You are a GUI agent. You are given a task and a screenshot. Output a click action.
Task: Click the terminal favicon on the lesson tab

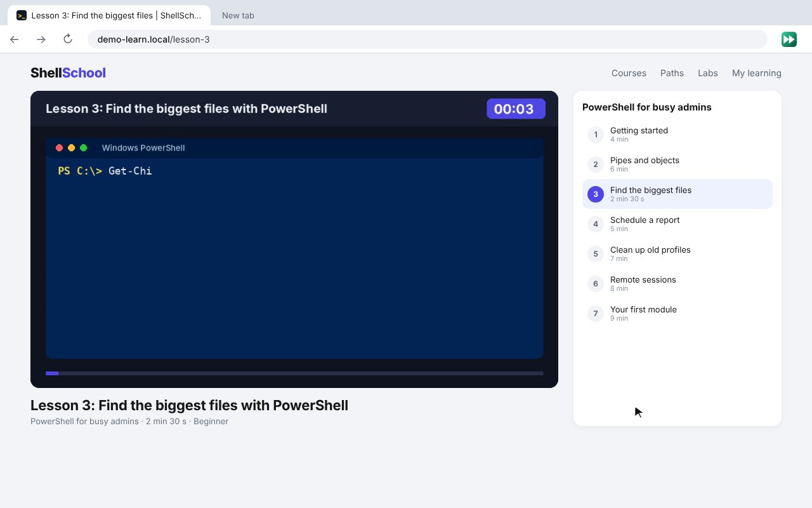[x=22, y=15]
